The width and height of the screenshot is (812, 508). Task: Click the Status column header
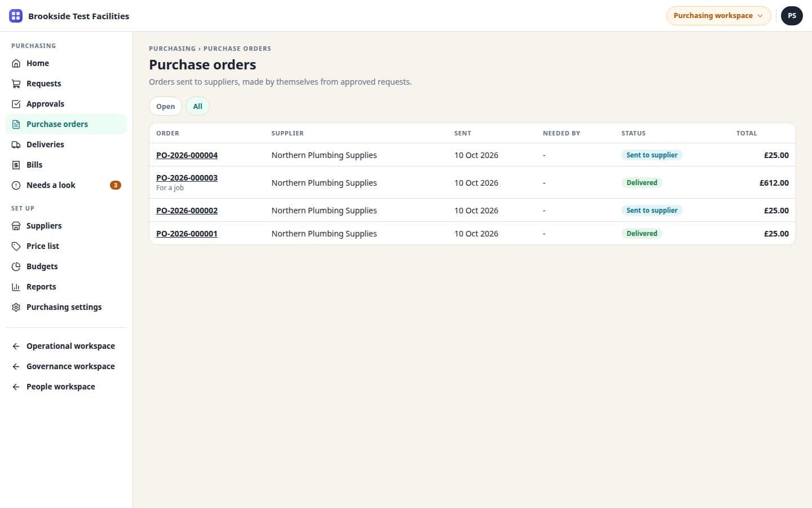[x=633, y=133]
